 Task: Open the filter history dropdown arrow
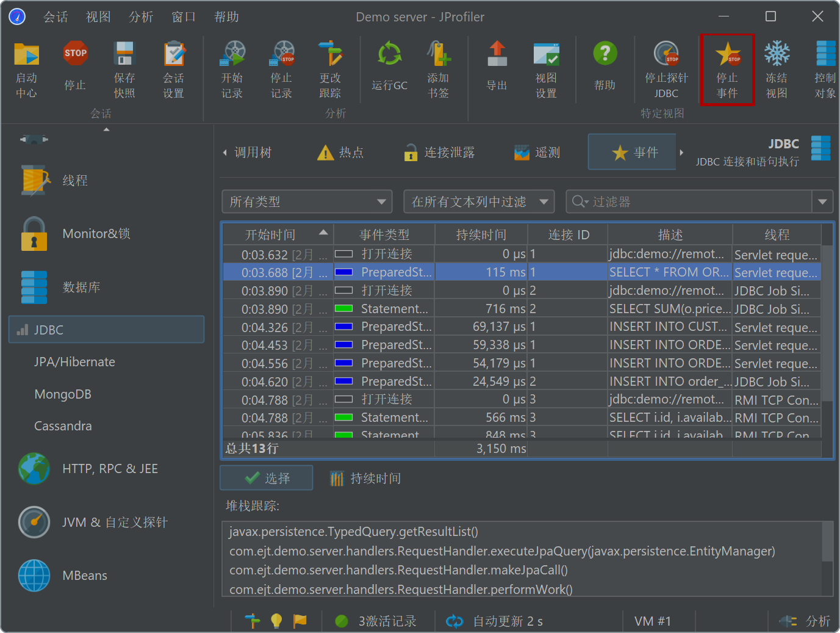tap(822, 201)
